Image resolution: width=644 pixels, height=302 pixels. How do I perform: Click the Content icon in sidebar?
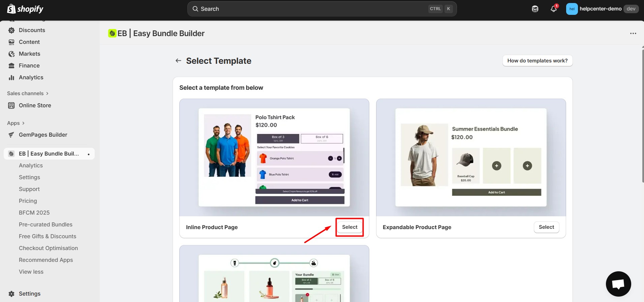tap(11, 42)
